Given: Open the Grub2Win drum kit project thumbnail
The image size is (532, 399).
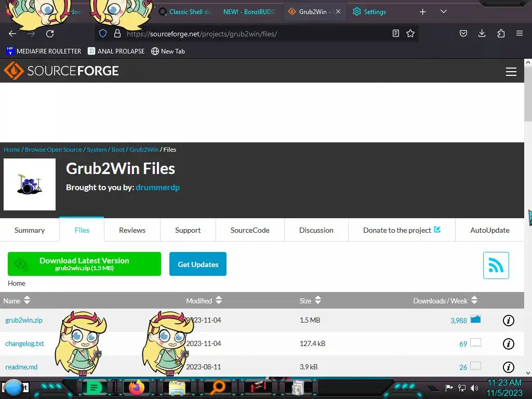Looking at the screenshot, I should point(30,184).
